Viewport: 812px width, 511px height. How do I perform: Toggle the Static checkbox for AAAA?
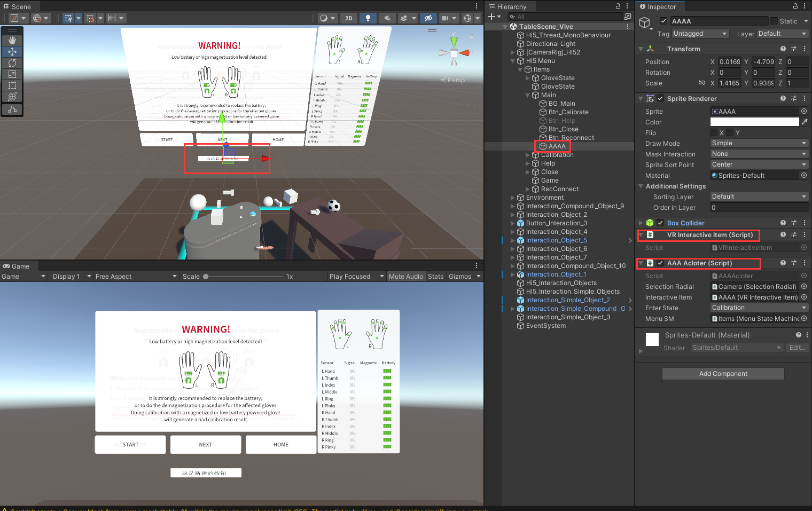(774, 21)
